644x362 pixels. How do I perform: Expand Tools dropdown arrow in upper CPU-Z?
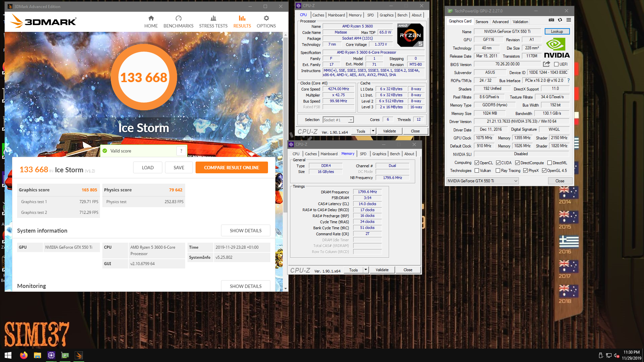click(373, 131)
